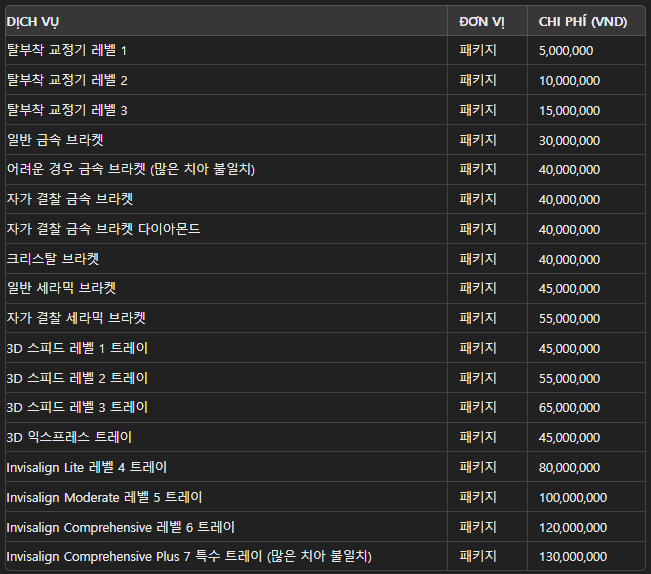Click '패키지' in the 3D 스피드 레벨 3 row
651x574 pixels.
(x=478, y=407)
